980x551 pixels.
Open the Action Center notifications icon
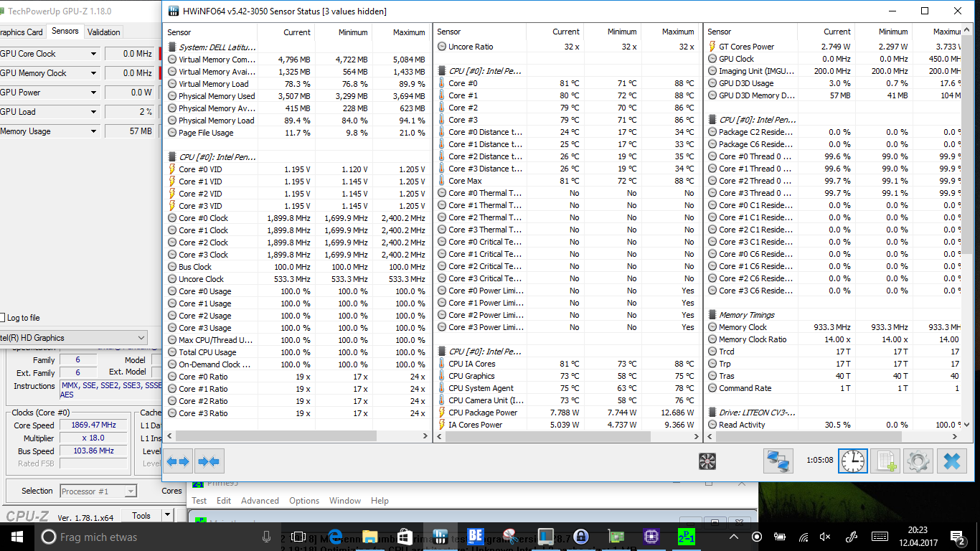coord(958,536)
